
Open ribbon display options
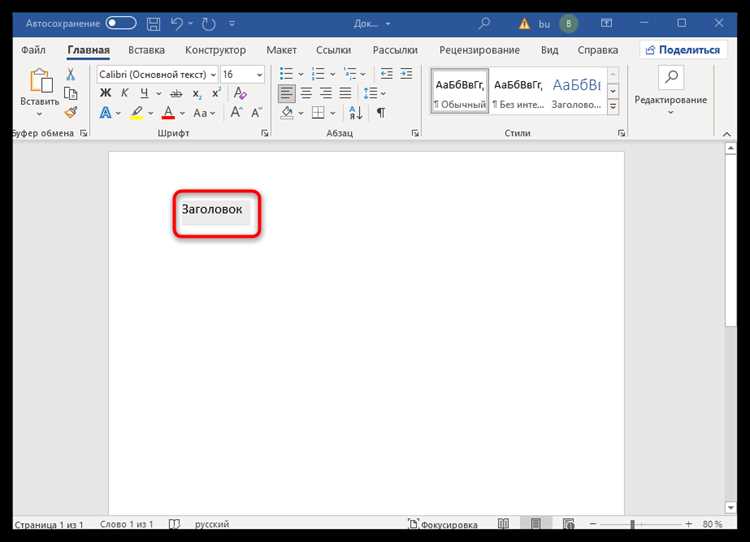click(x=607, y=23)
